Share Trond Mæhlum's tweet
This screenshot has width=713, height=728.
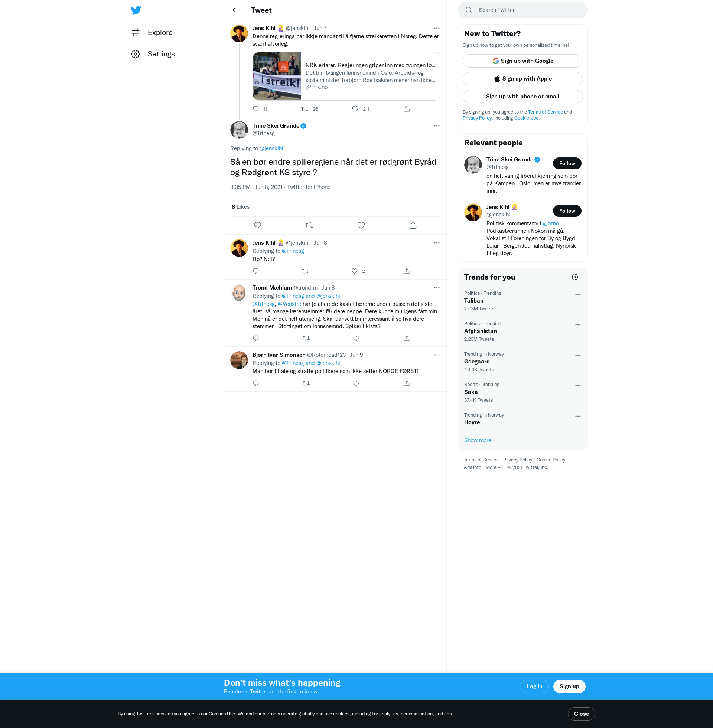(407, 338)
